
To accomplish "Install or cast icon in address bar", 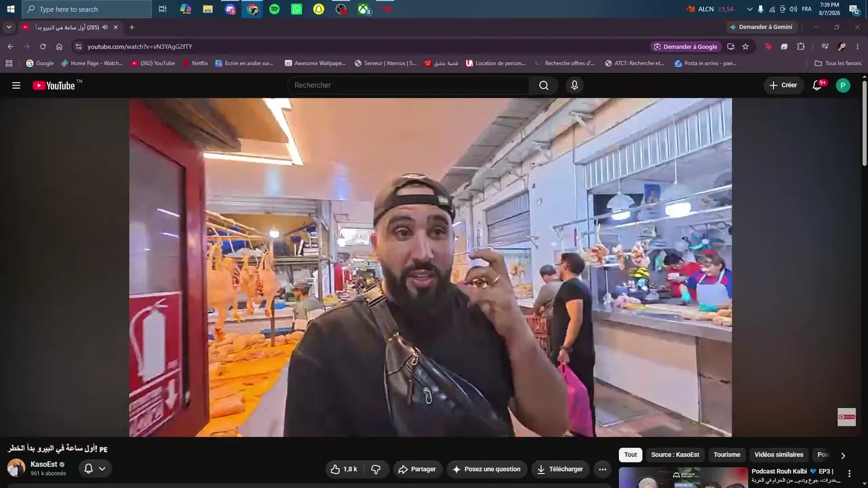I will (730, 47).
